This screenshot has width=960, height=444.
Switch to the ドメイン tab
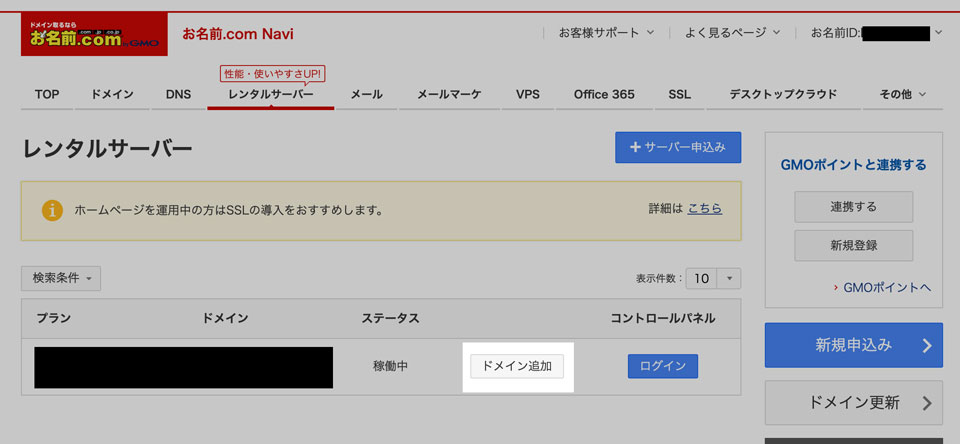tap(112, 94)
